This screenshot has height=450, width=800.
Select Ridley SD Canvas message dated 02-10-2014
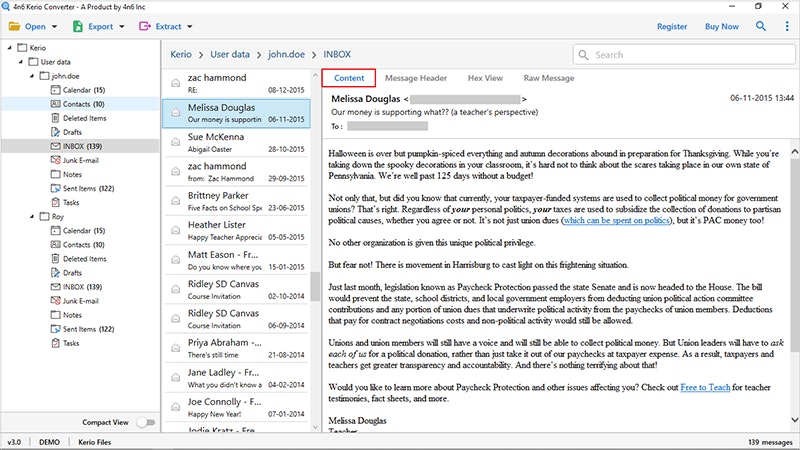click(236, 290)
